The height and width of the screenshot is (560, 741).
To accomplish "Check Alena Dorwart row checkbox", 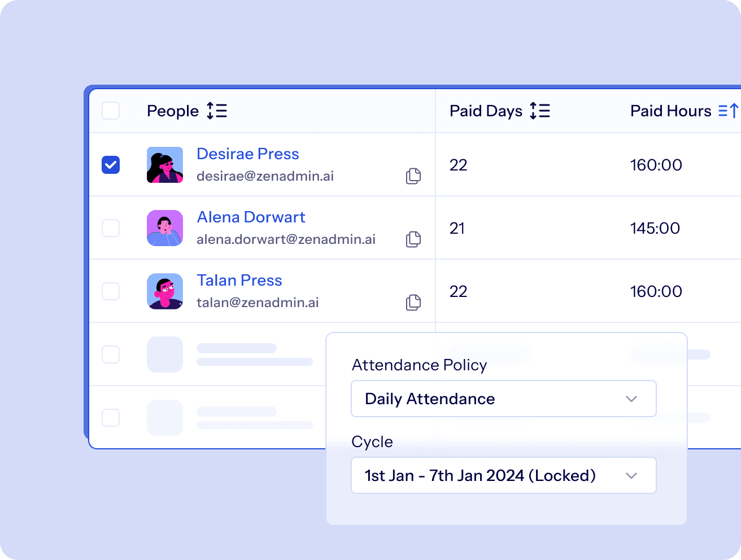I will point(111,228).
